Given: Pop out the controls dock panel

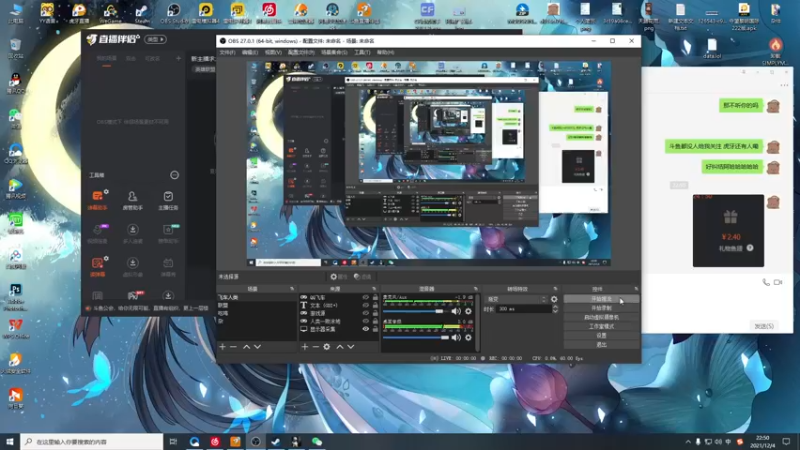Looking at the screenshot, I should click(636, 289).
